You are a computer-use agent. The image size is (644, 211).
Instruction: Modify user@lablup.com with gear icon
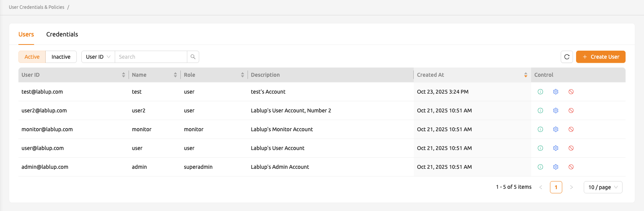[x=556, y=148]
